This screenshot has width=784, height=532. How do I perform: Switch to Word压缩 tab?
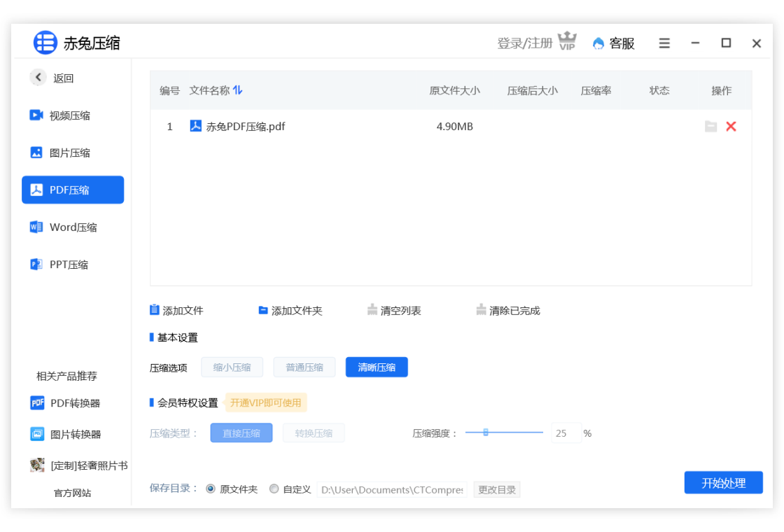(x=73, y=227)
